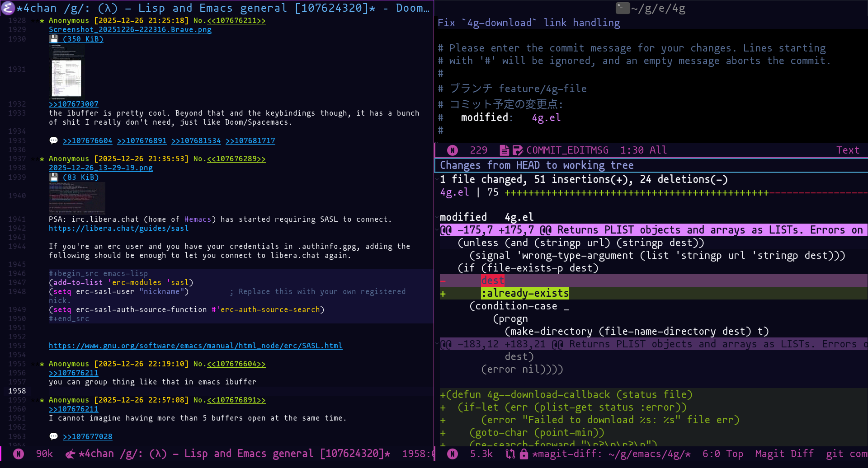Follow reply link >>107676891 under the ibuffer post
Viewport: 868px width, 468px height.
(142, 141)
